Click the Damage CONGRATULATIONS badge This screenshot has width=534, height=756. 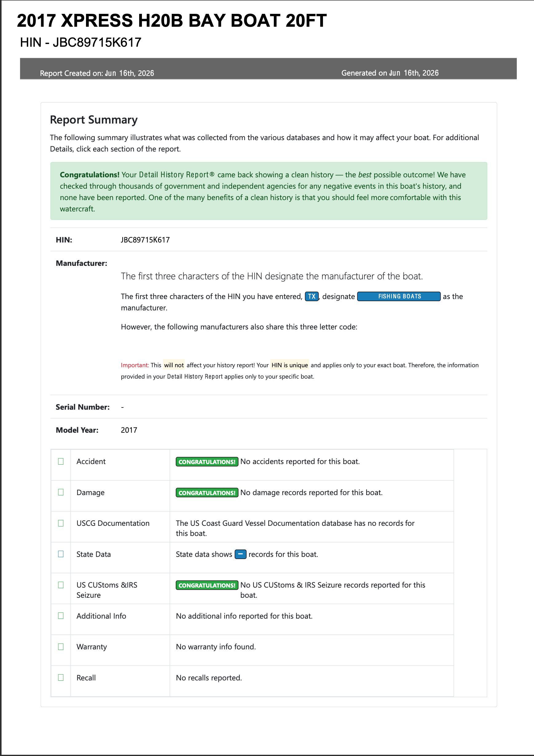(x=207, y=493)
